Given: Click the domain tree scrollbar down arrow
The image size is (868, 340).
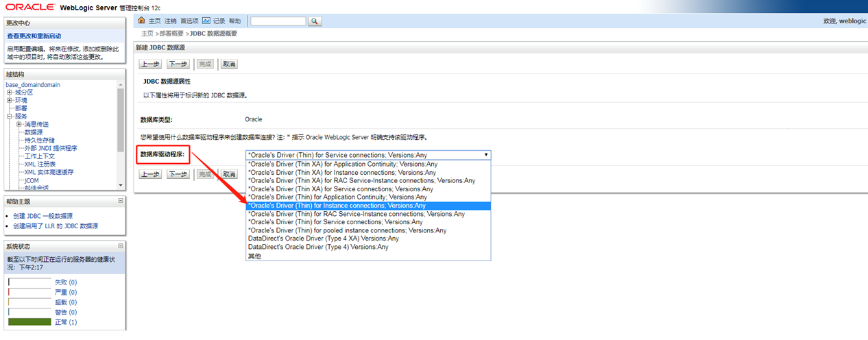Looking at the screenshot, I should (121, 186).
